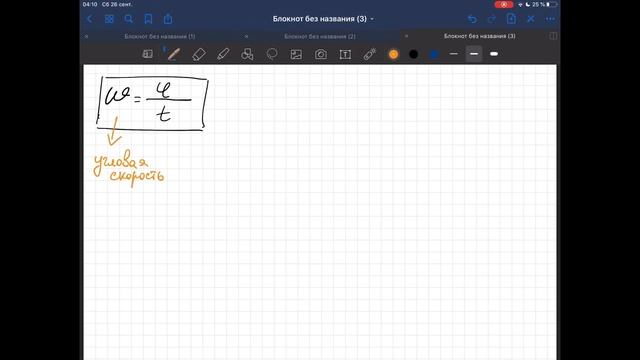
Task: Tap the red screen recording indicator
Action: click(x=504, y=4)
